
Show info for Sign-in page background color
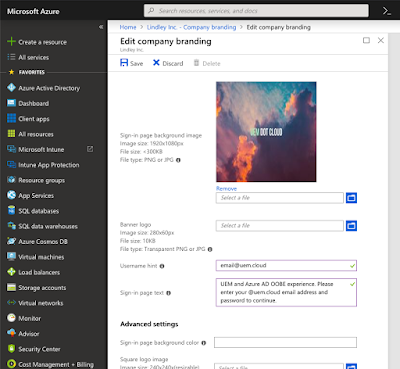coord(204,343)
